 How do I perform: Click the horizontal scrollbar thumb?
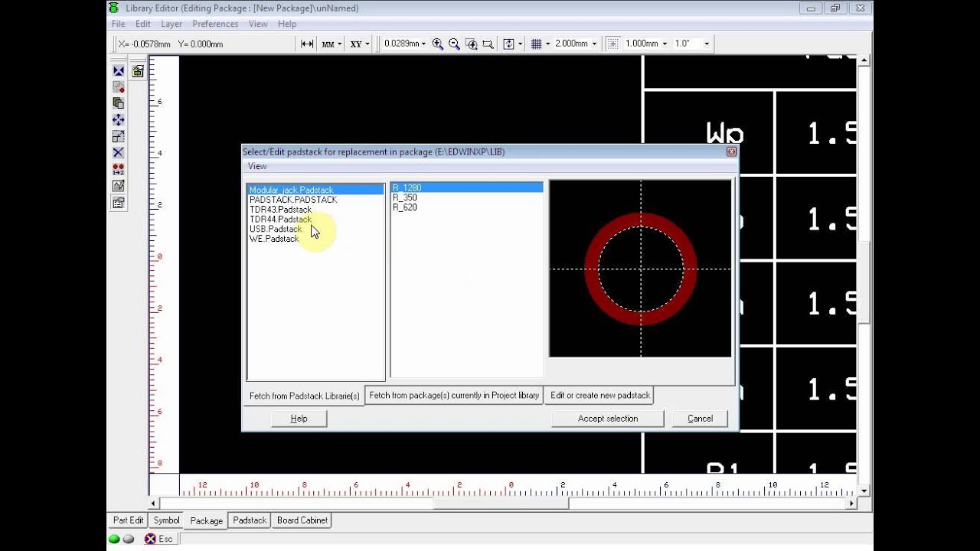pyautogui.click(x=501, y=504)
